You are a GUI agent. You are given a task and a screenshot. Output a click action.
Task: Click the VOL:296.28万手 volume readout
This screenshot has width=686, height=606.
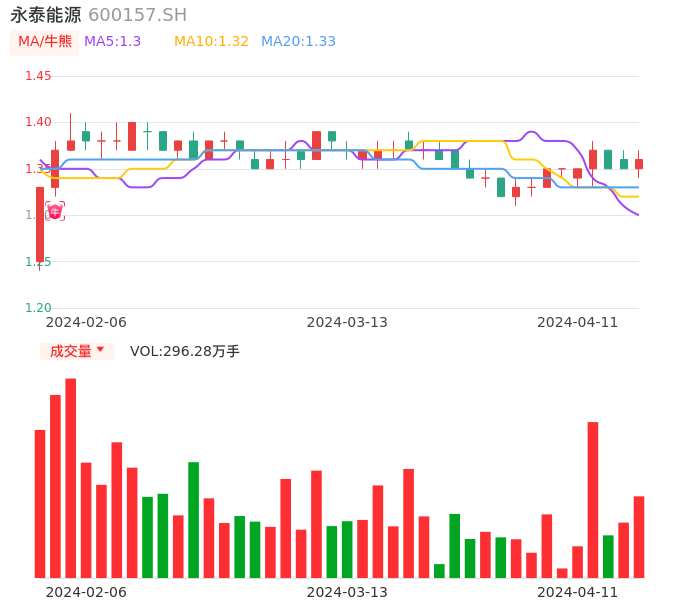(185, 351)
